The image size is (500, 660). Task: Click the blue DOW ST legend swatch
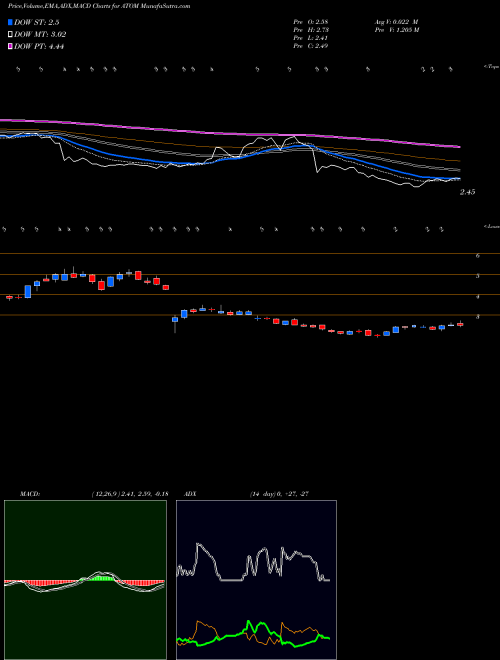pos(11,22)
